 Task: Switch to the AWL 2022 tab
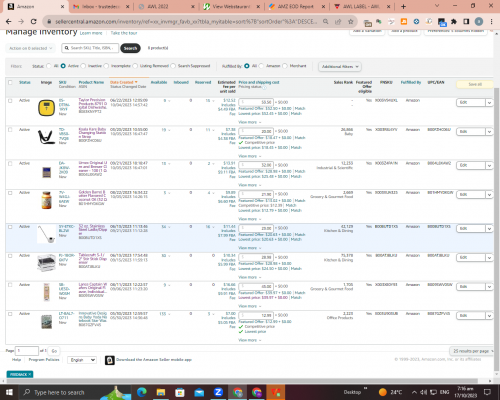[x=167, y=6]
